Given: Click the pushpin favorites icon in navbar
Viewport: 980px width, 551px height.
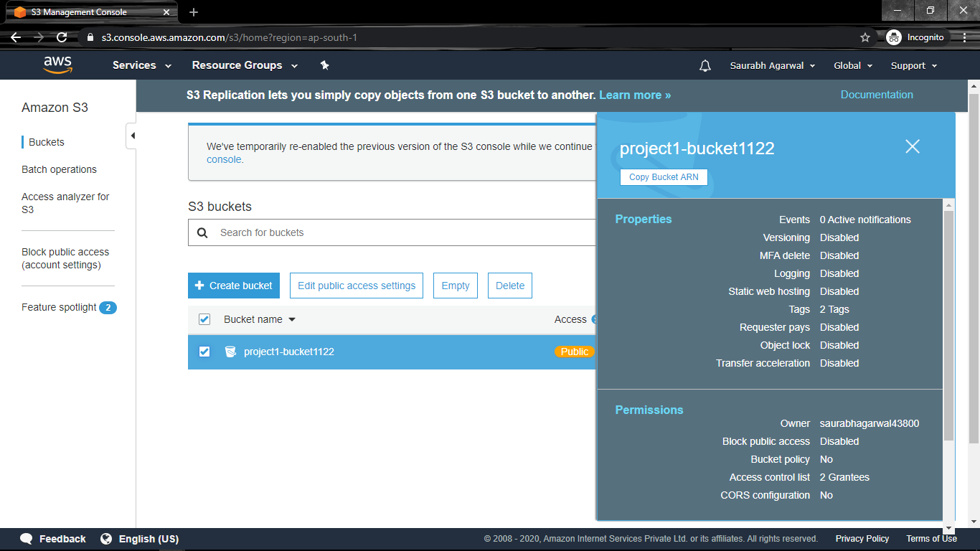Looking at the screenshot, I should point(324,65).
